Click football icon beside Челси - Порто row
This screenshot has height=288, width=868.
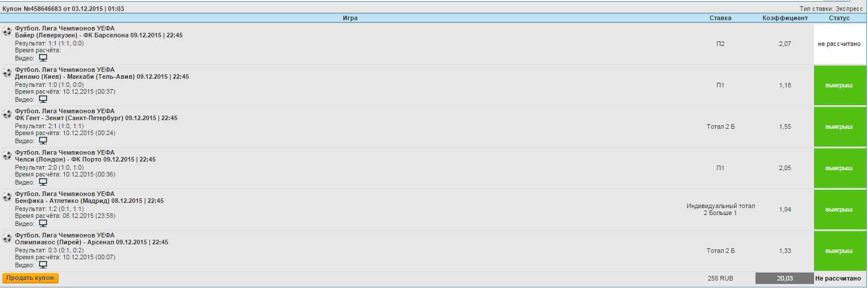(x=7, y=155)
